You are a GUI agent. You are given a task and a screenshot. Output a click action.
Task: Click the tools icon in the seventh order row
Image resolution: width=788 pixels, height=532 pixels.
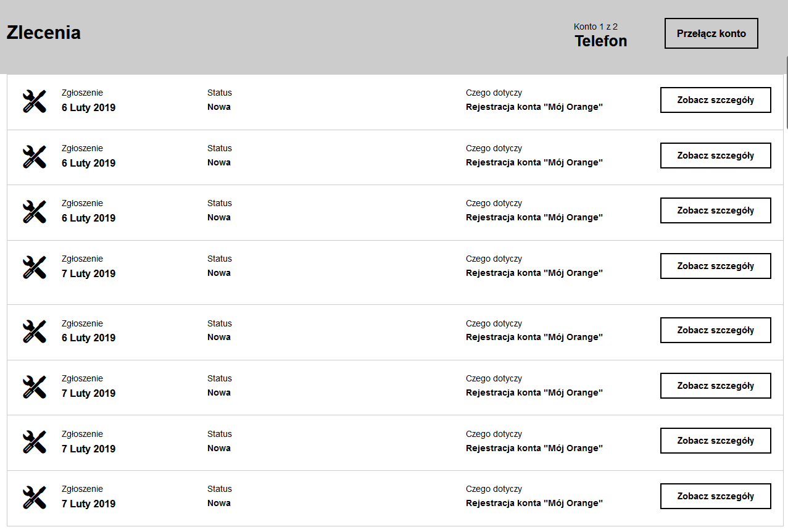tap(35, 441)
